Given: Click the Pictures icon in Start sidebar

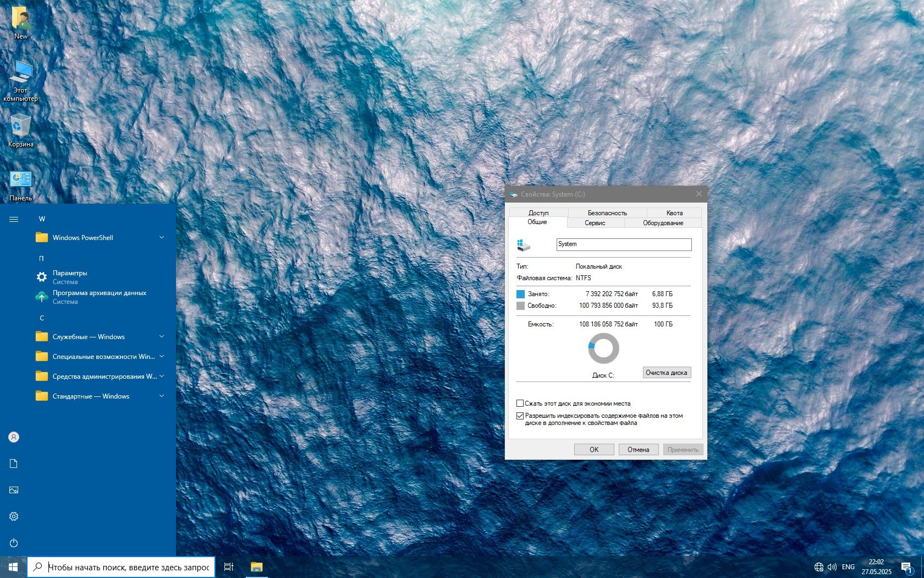Looking at the screenshot, I should point(14,490).
